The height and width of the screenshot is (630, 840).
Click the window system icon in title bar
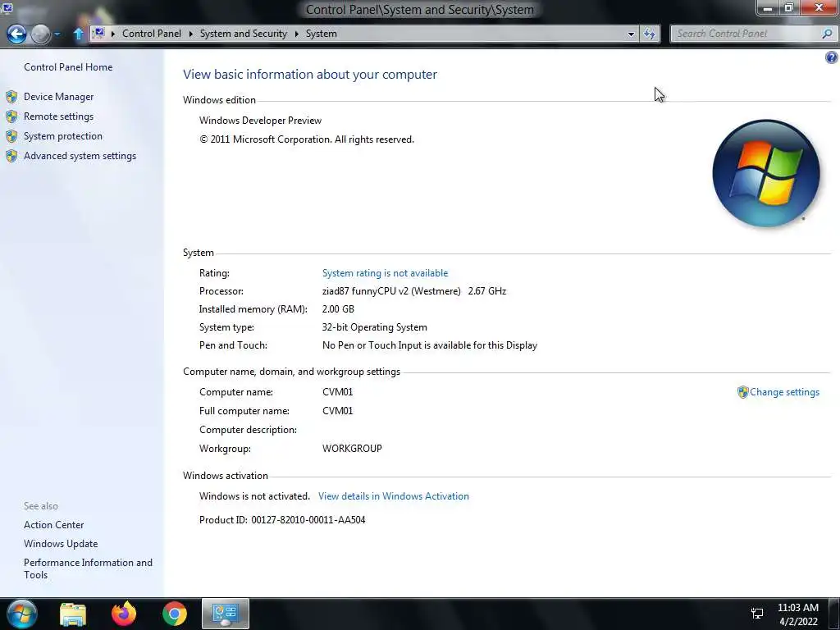pyautogui.click(x=7, y=7)
